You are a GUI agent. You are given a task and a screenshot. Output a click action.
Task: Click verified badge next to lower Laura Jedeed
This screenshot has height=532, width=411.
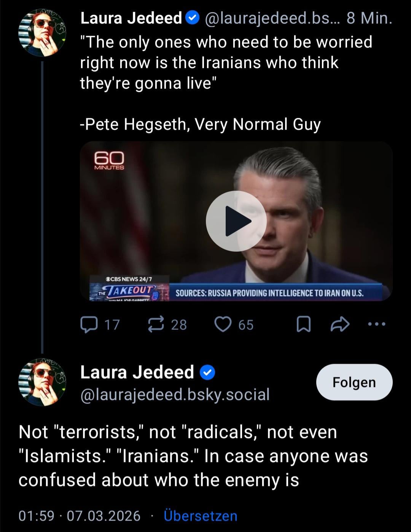(x=208, y=372)
